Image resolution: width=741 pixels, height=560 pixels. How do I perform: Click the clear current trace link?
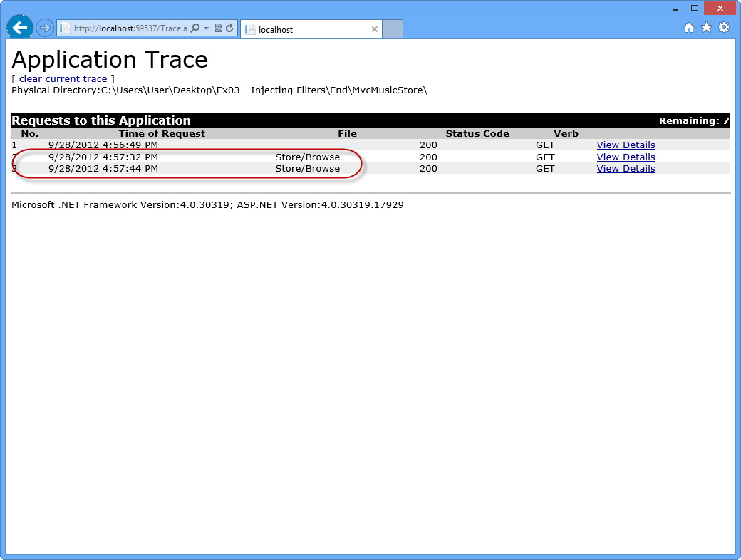[x=63, y=78]
